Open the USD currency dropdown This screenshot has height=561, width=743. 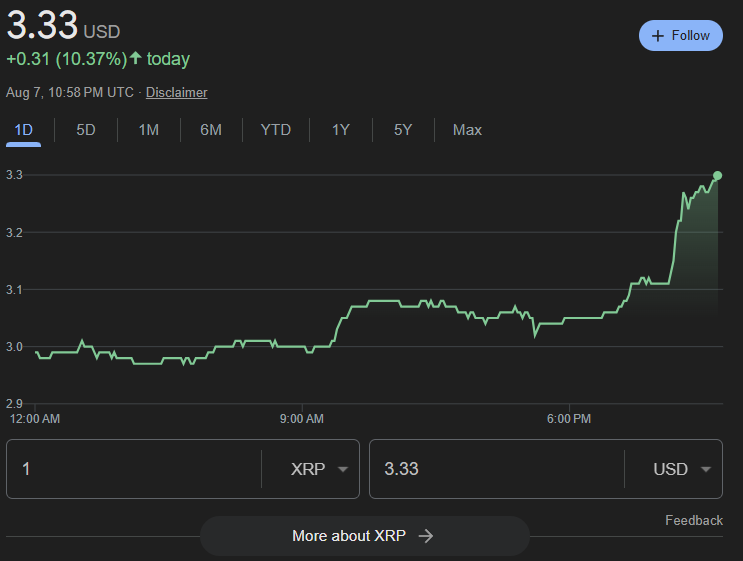682,469
